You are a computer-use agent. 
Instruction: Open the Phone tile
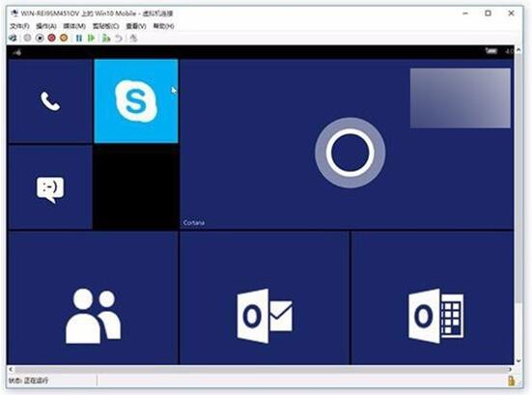click(50, 101)
